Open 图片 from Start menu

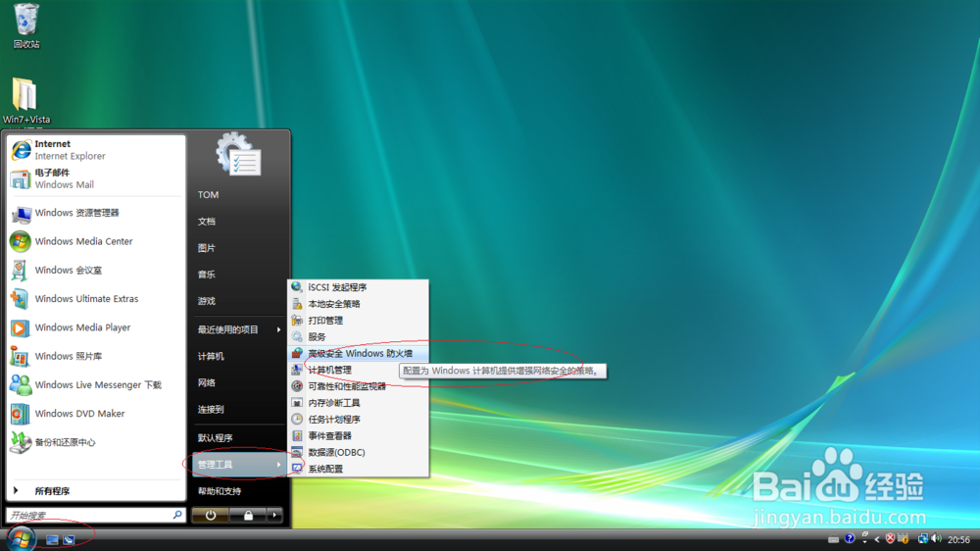tap(239, 248)
